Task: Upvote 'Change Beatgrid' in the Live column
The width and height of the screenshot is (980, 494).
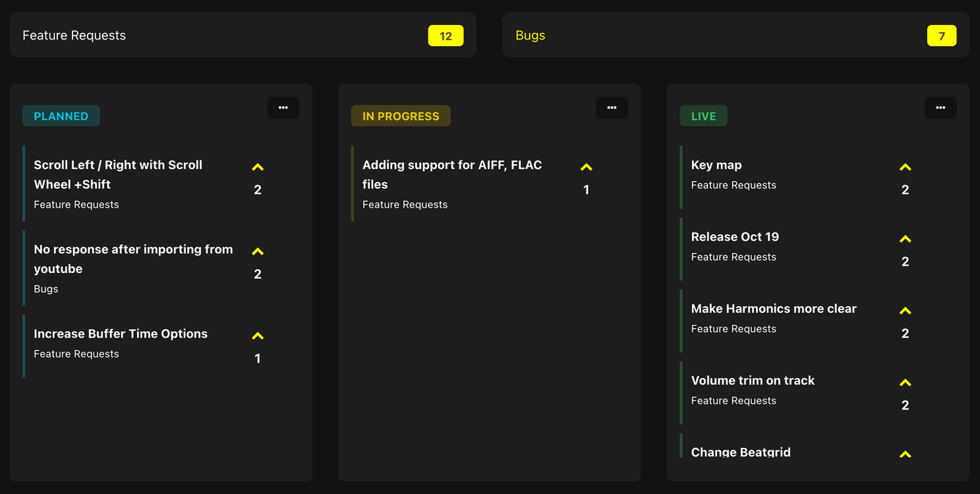Action: (x=905, y=454)
